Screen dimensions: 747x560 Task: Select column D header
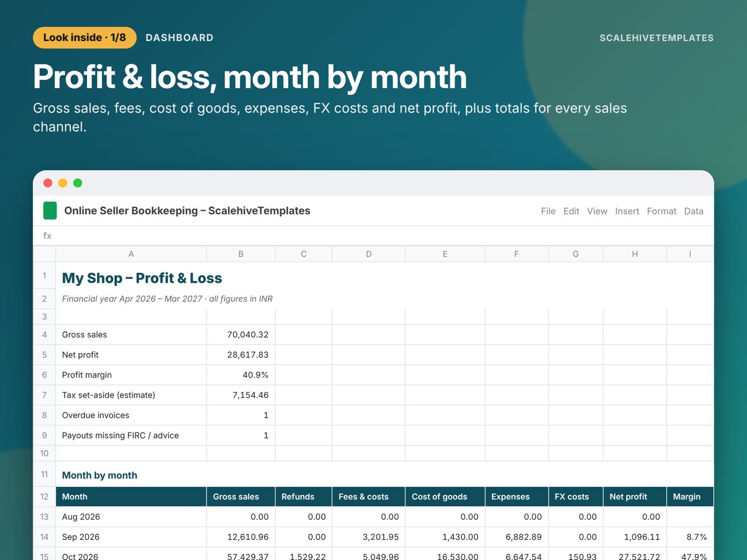pyautogui.click(x=369, y=254)
